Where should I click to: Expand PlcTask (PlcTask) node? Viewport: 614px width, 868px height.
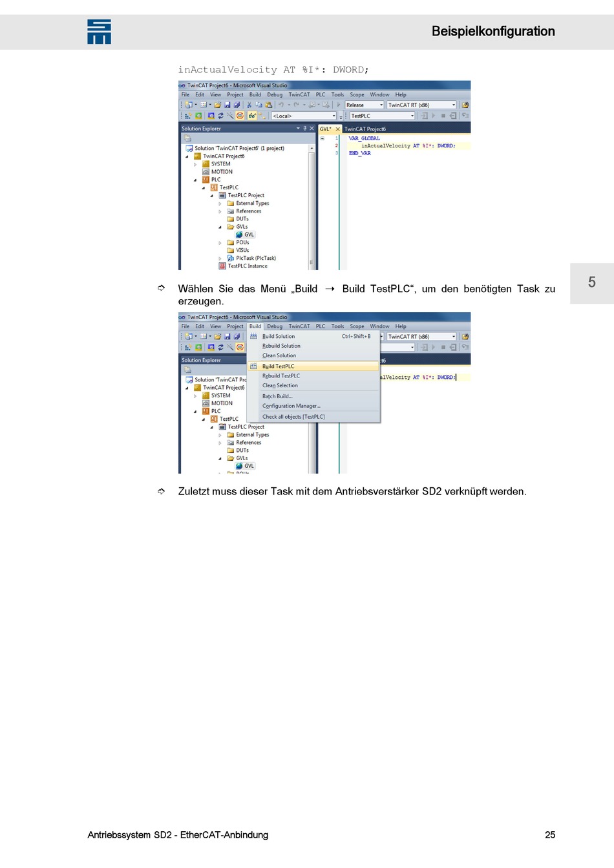coord(220,259)
